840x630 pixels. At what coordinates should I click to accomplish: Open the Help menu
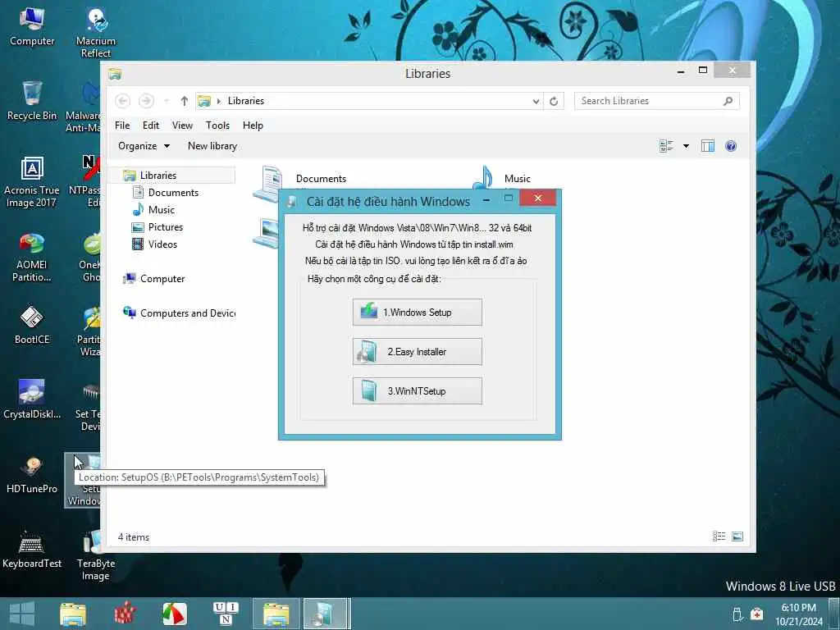click(x=253, y=126)
